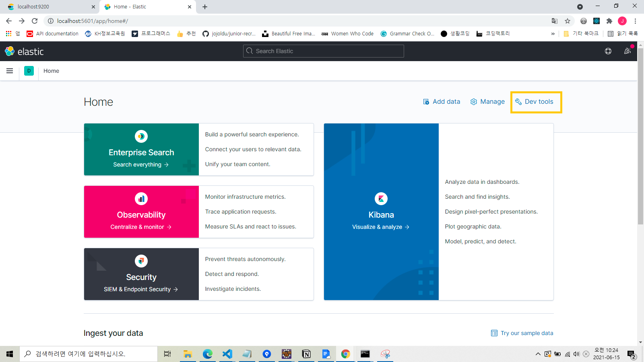644x362 pixels.
Task: Open Chrome's three-dot menu
Action: pyautogui.click(x=635, y=21)
